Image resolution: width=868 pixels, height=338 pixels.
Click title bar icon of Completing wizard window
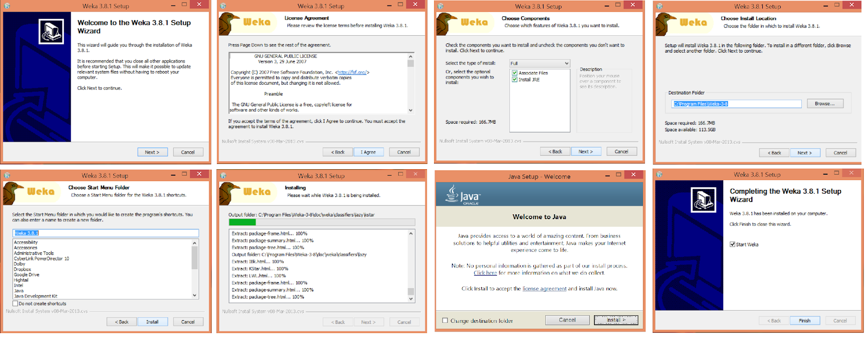click(660, 175)
